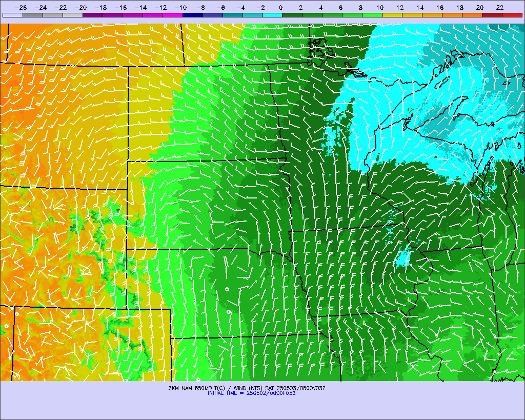
Task: Click the dark red swatch between 20 and 22
Action: (492, 15)
